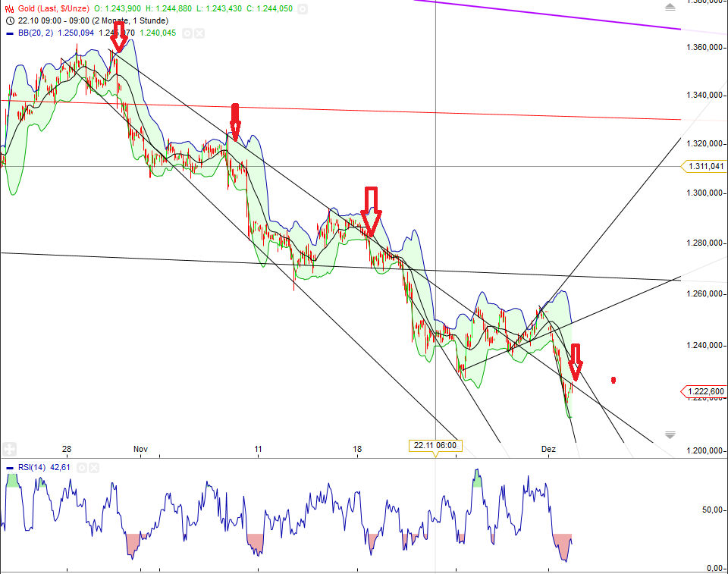Click the scroll-up arrow on the price axis
The height and width of the screenshot is (574, 728).
click(x=670, y=6)
